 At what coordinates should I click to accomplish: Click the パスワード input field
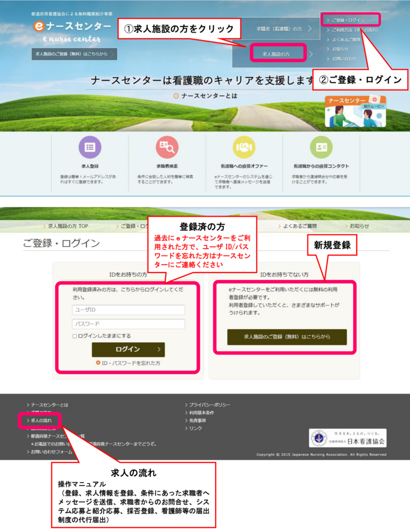[128, 324]
